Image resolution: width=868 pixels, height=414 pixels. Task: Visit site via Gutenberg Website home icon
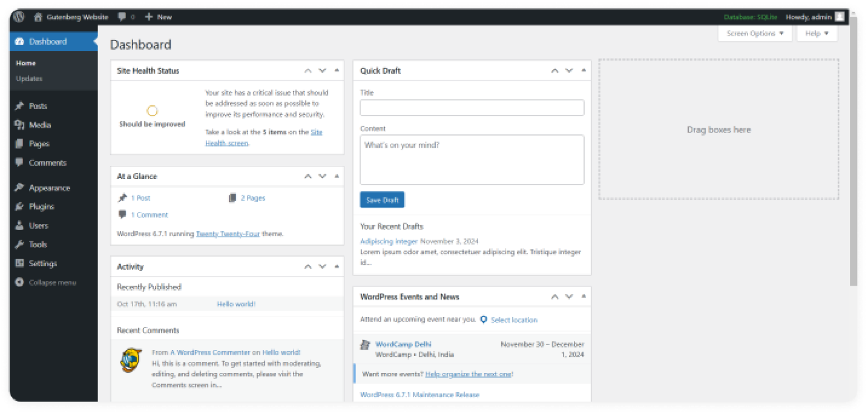[x=38, y=17]
